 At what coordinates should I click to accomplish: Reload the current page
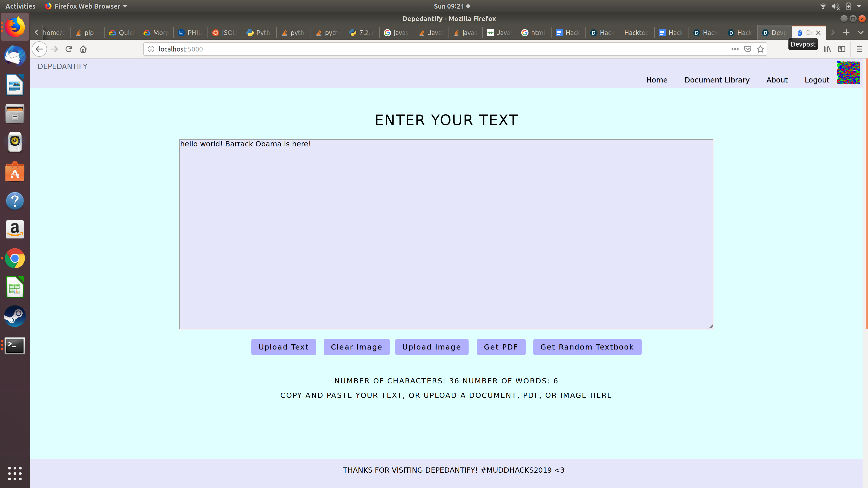69,49
